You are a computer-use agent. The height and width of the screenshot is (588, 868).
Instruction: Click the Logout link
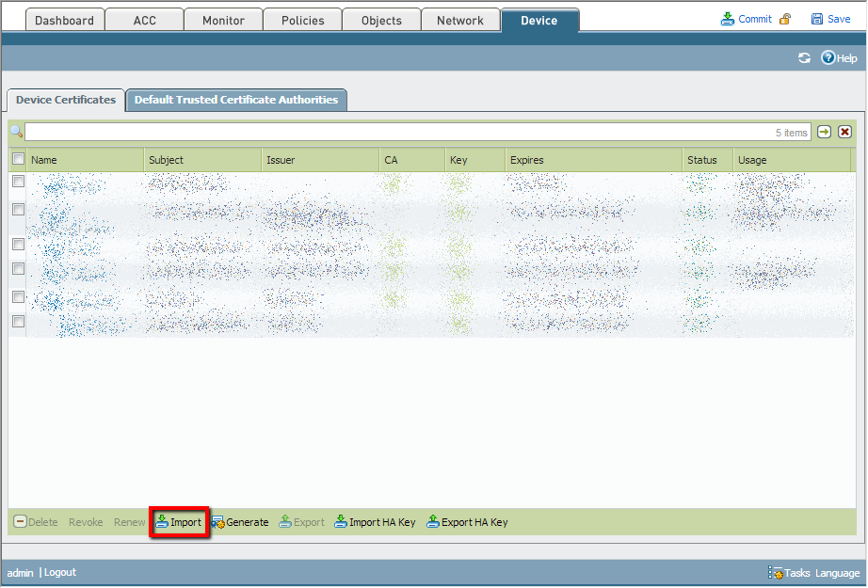tap(60, 573)
